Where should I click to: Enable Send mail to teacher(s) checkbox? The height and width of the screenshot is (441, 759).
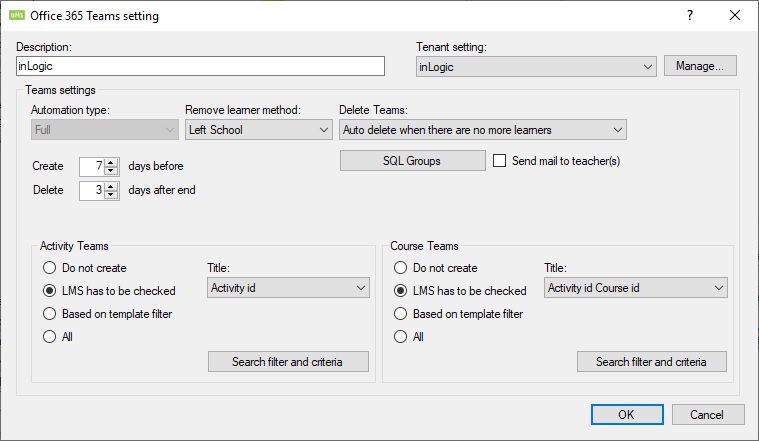point(502,161)
